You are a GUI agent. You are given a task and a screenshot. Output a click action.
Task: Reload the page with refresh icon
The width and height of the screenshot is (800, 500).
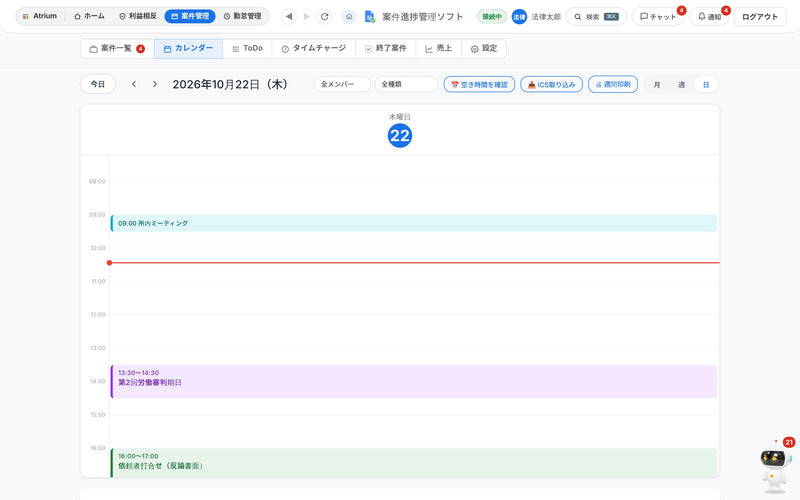(x=324, y=17)
